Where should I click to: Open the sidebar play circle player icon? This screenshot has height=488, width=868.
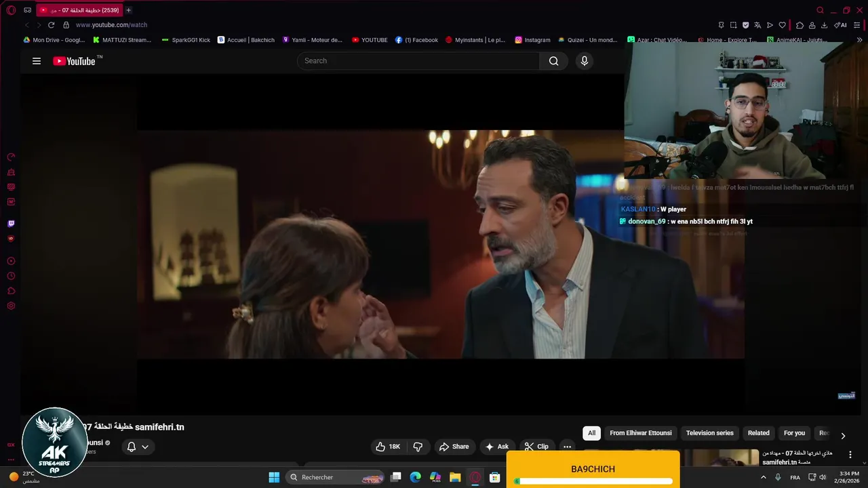click(x=11, y=261)
